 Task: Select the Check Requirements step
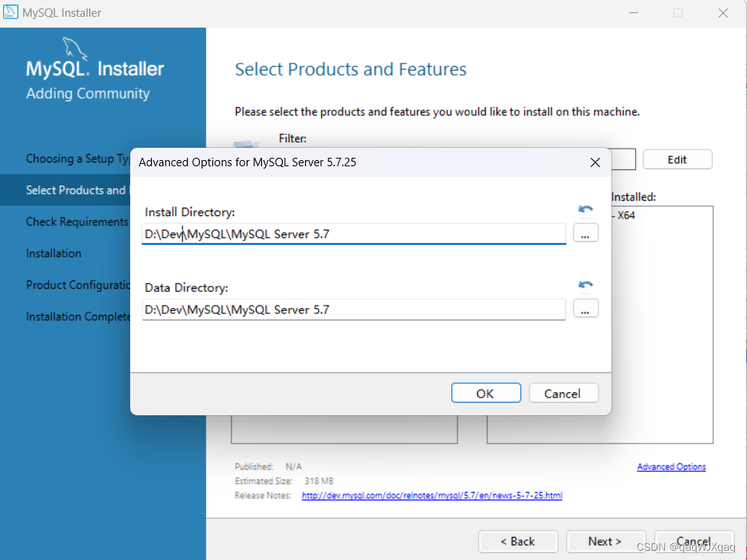coord(77,222)
